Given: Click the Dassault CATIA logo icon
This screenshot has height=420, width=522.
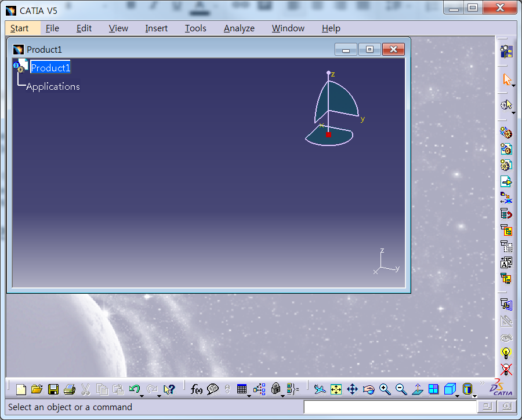Looking at the screenshot, I should (501, 387).
